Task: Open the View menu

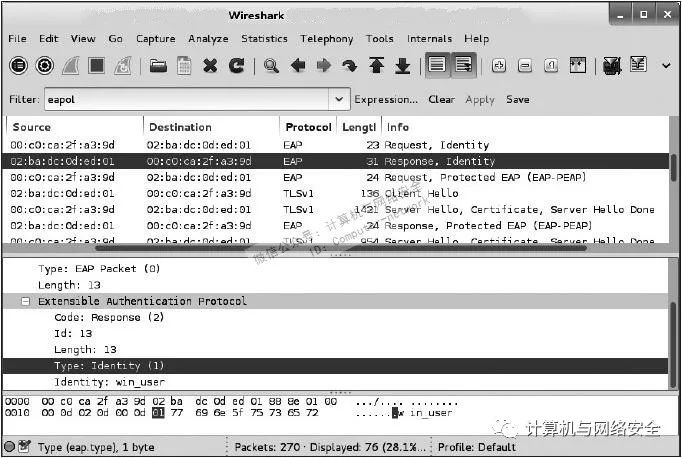Action: tap(83, 39)
